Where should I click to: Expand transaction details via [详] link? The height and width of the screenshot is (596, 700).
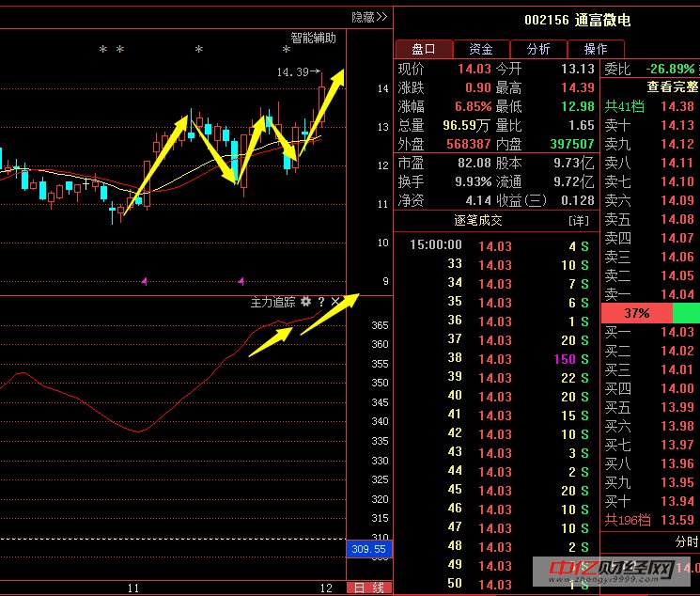[578, 220]
